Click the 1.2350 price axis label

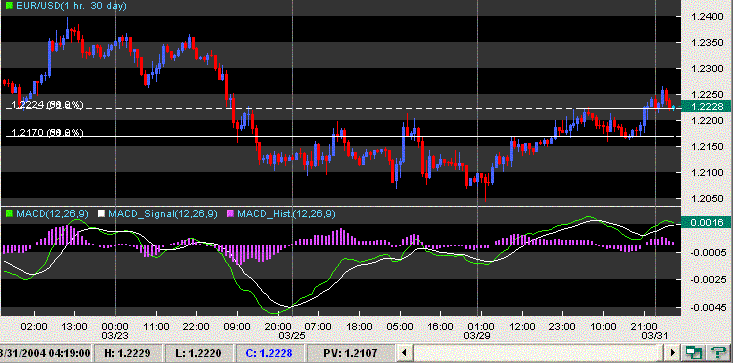click(x=707, y=43)
